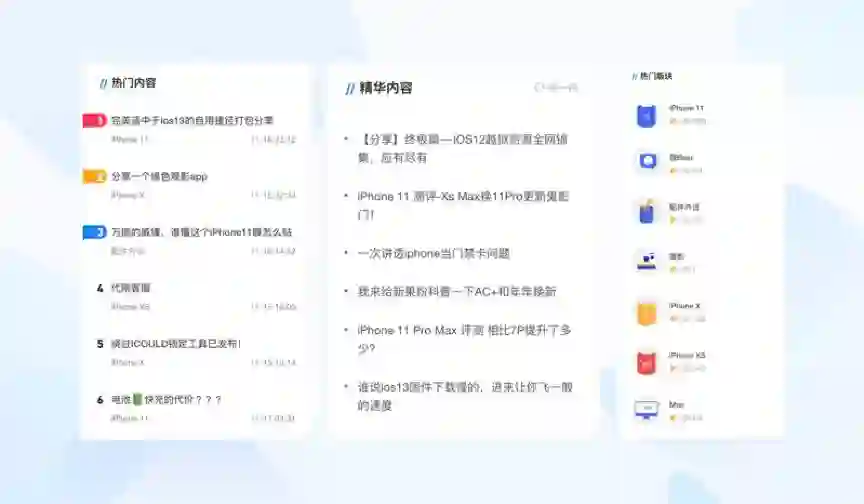The width and height of the screenshot is (864, 504).
Task: Open featured post about iphone card problem
Action: 434,253
